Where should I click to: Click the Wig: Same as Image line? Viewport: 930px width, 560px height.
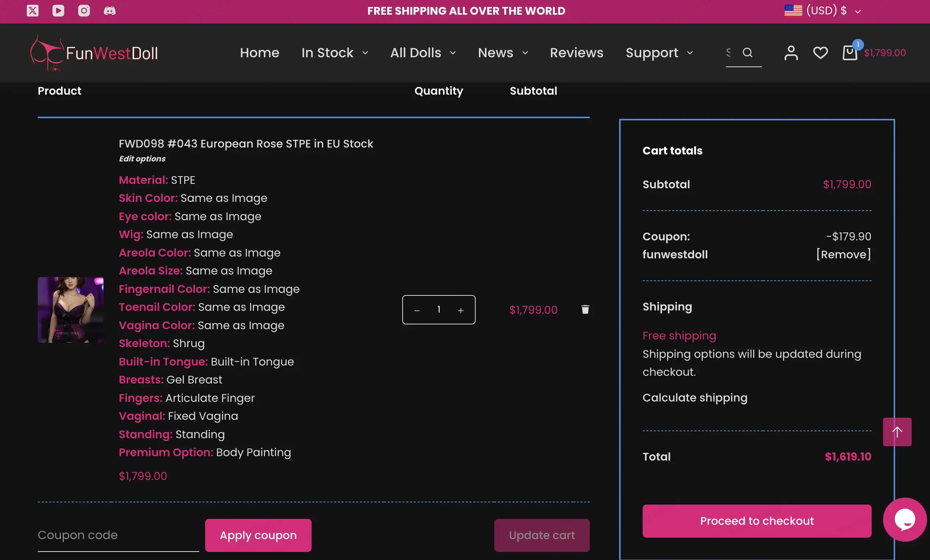(x=176, y=235)
